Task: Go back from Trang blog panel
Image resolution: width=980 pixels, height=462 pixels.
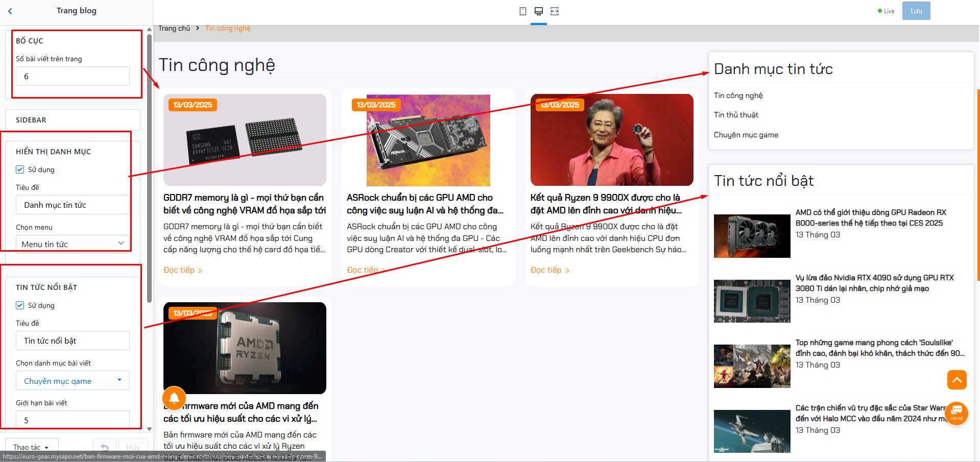Action: (10, 11)
